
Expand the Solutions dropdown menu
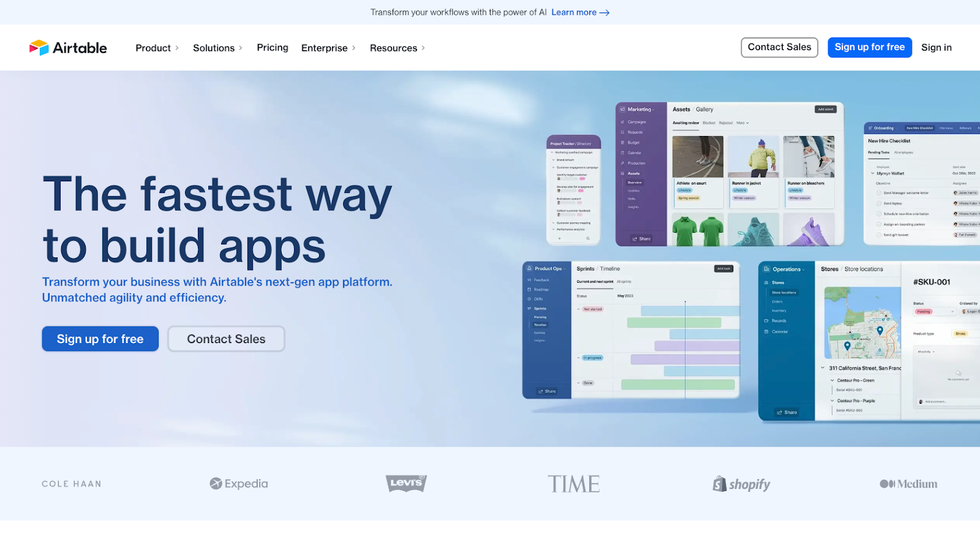(217, 48)
